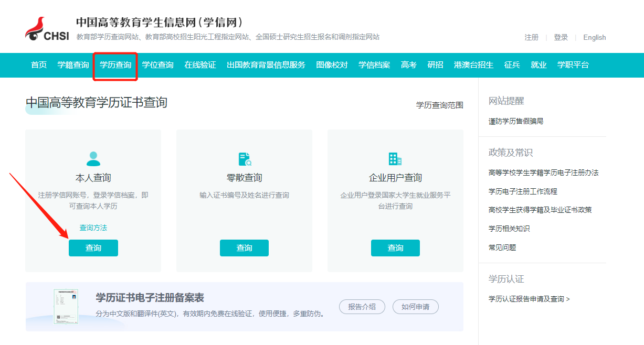The width and height of the screenshot is (644, 345).
Task: Click 查询 button under 企业用户查询
Action: (x=395, y=248)
